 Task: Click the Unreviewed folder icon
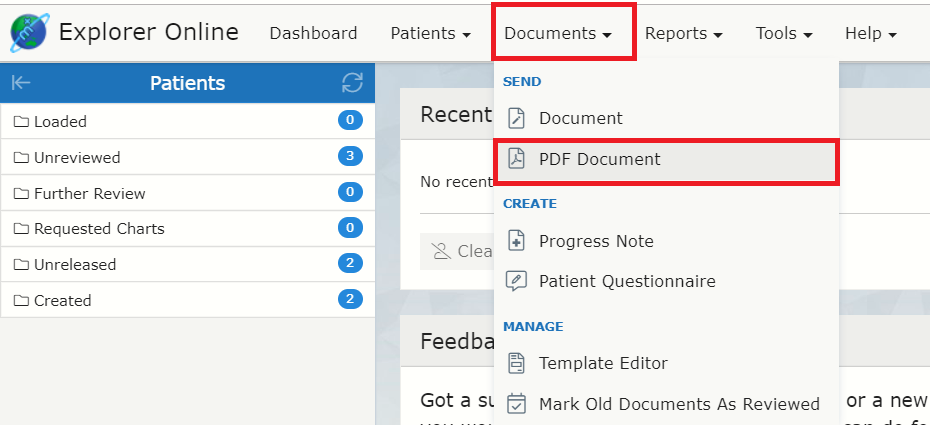[21, 158]
